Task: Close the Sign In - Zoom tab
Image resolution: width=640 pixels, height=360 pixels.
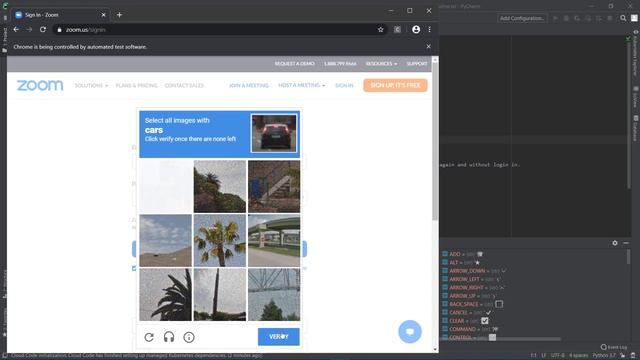Action: tap(103, 15)
